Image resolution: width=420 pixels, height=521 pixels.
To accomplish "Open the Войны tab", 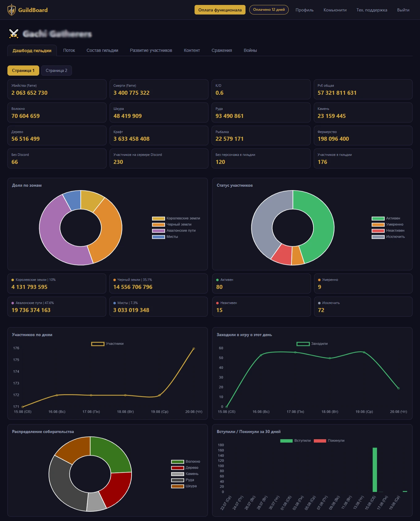I will (250, 50).
